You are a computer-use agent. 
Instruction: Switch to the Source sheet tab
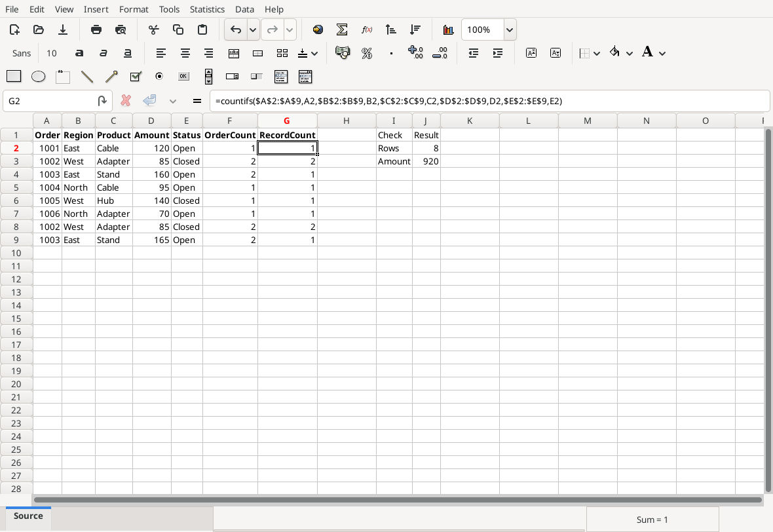click(28, 516)
